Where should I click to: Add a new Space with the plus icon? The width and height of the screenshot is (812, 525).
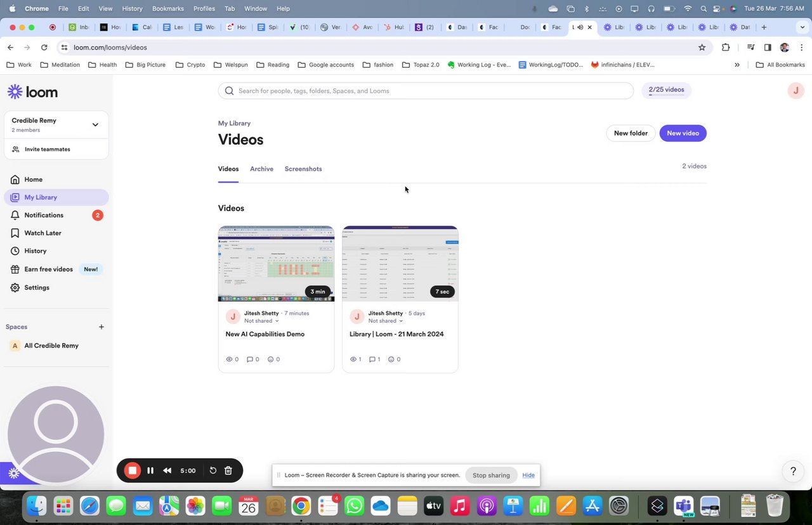pos(101,327)
